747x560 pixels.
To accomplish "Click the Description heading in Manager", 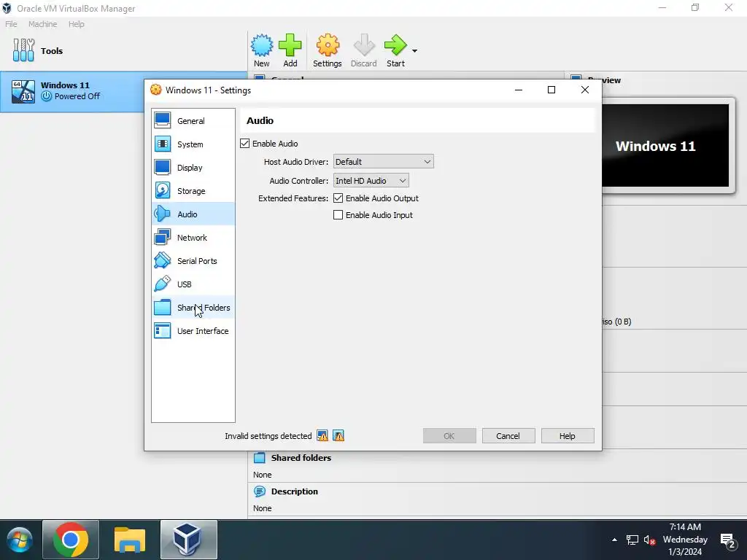I will (x=295, y=491).
